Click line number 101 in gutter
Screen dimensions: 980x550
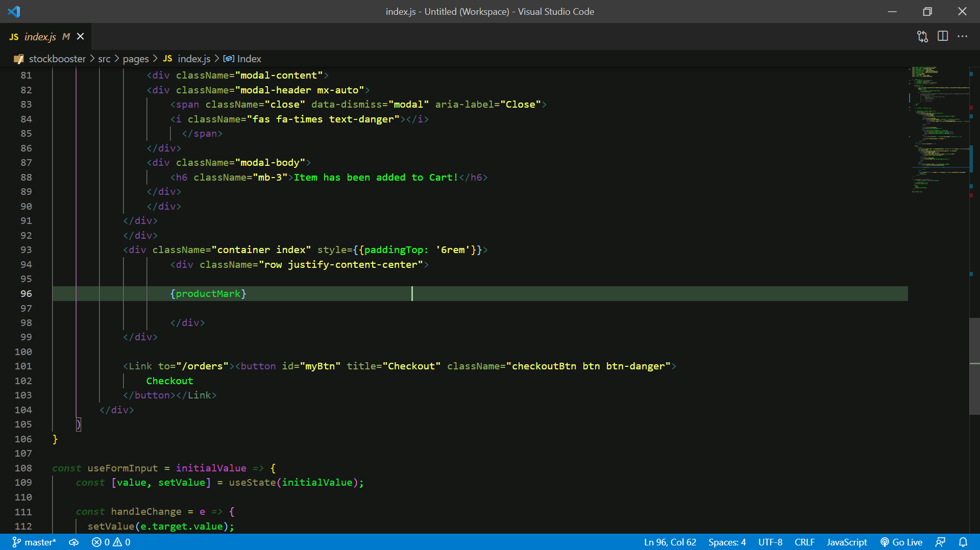[23, 366]
